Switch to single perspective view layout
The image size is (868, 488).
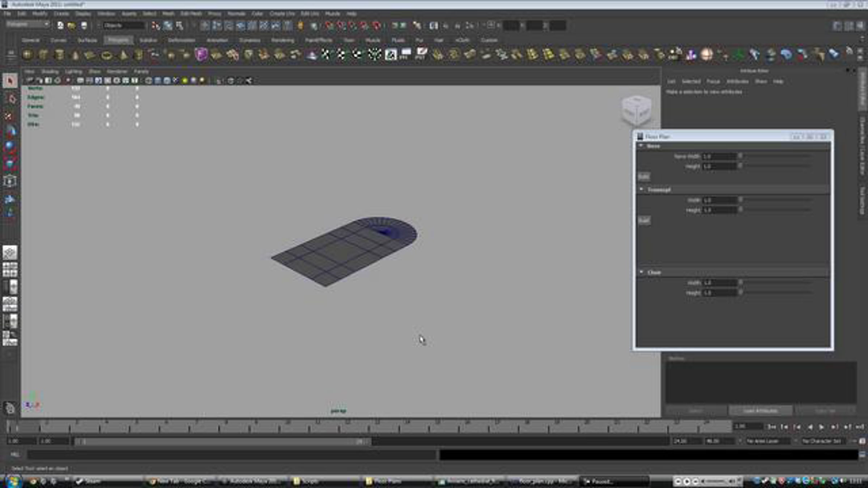pos(10,253)
